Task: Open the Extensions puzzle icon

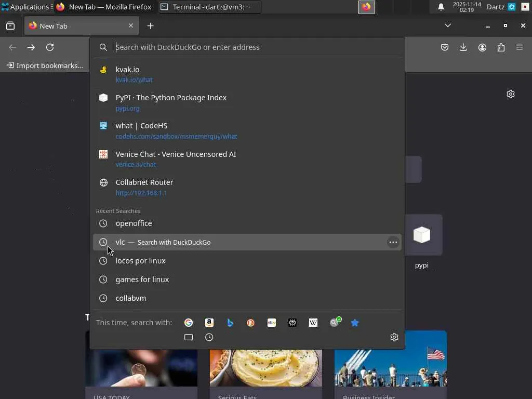Action: tap(501, 47)
